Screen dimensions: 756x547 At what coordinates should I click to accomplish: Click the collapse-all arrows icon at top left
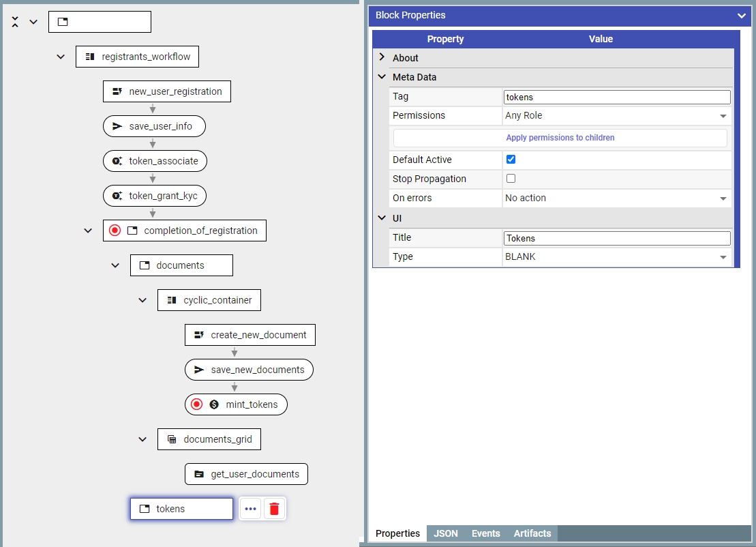click(x=16, y=22)
